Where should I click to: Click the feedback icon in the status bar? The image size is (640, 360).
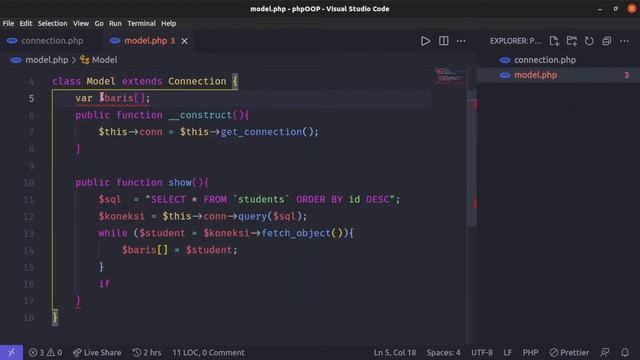click(x=605, y=352)
